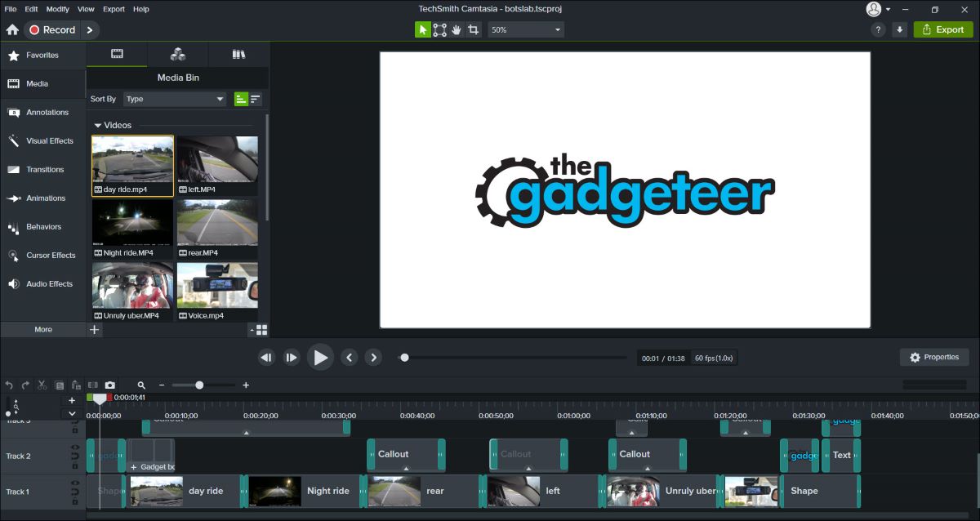Open the Library tab with books icon
Image resolution: width=980 pixels, height=521 pixels.
point(238,55)
